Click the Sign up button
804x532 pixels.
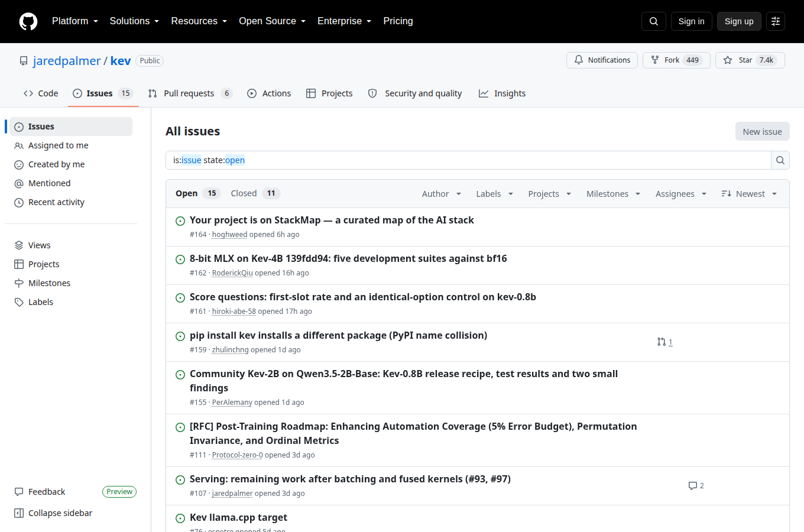click(739, 21)
